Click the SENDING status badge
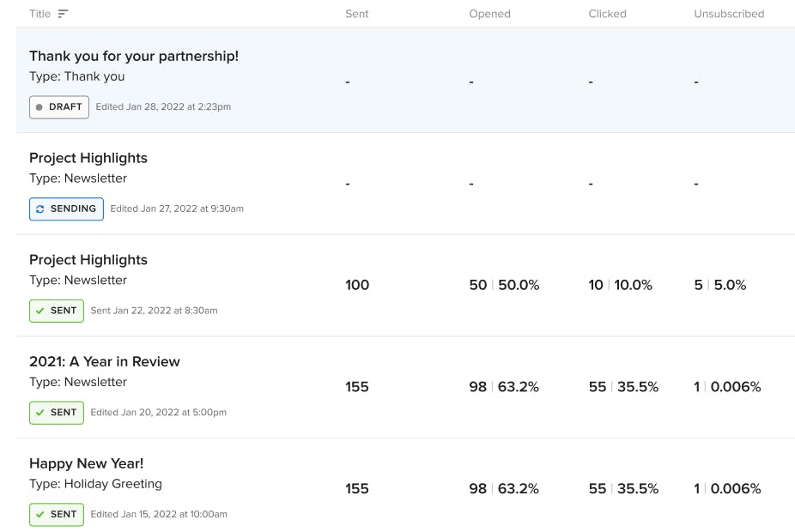The width and height of the screenshot is (795, 532). pos(66,209)
